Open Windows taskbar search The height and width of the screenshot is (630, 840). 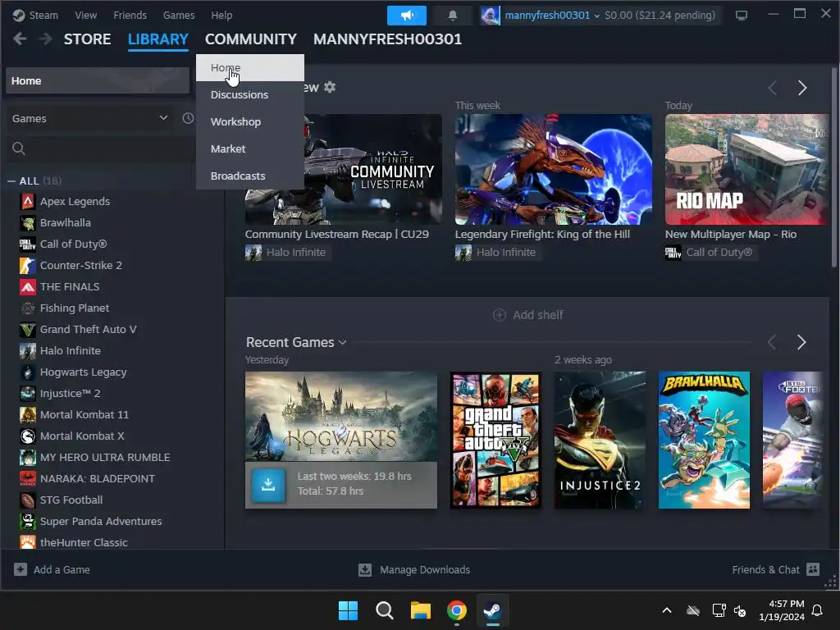(x=385, y=610)
